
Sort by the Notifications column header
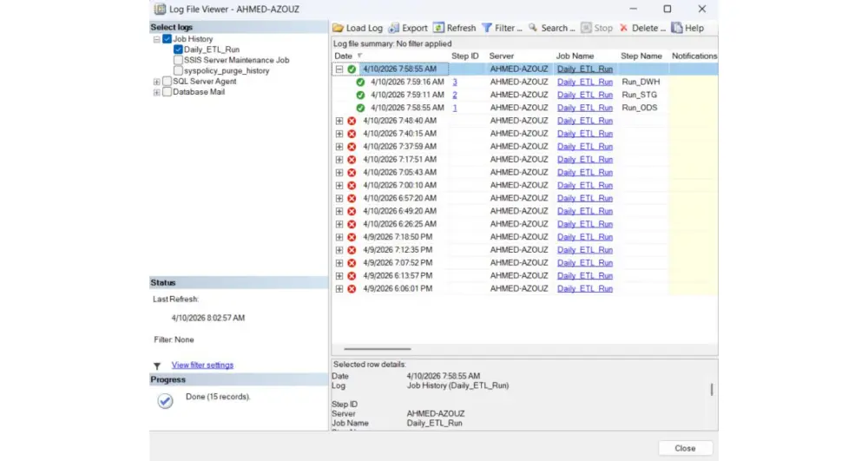694,56
